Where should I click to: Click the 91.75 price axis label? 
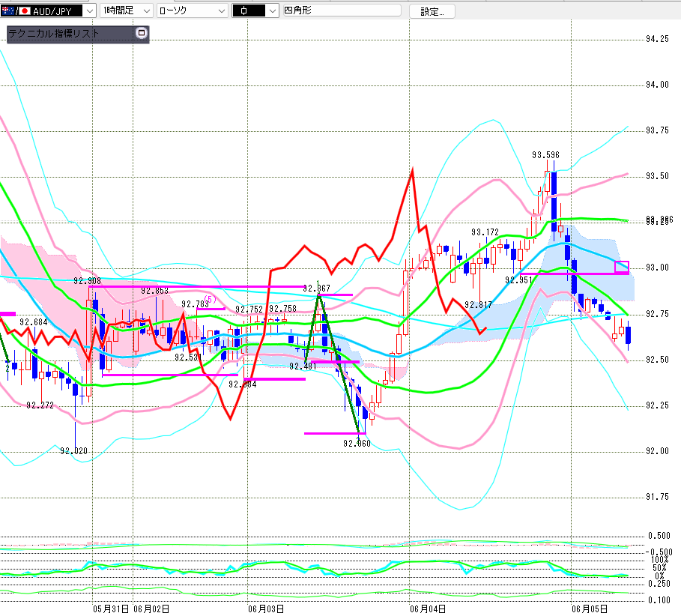point(657,497)
